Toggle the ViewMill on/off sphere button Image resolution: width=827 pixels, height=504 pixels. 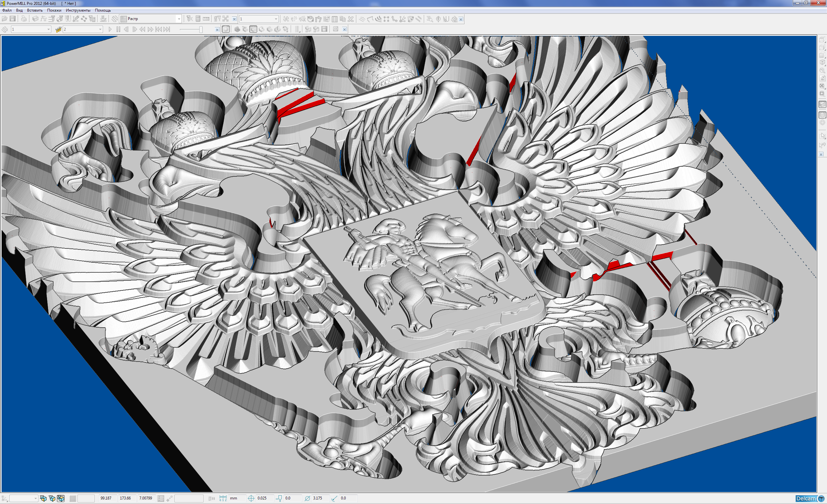(226, 29)
